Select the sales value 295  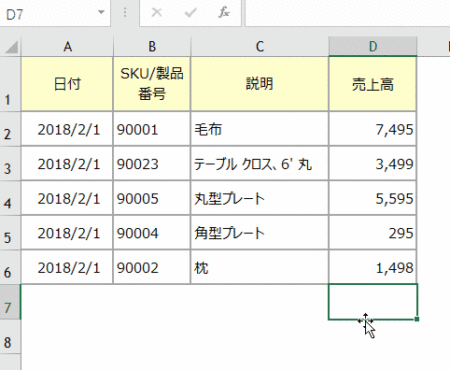click(373, 233)
